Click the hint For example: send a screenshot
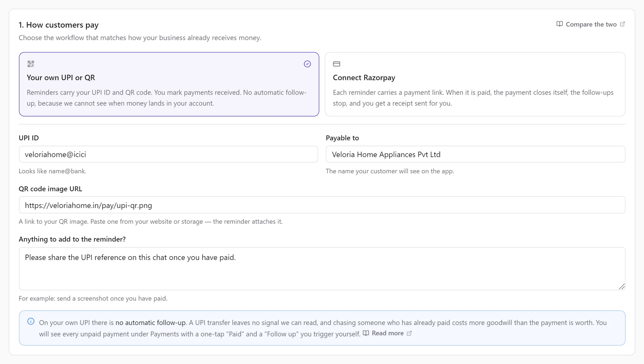This screenshot has height=364, width=644. [x=93, y=299]
